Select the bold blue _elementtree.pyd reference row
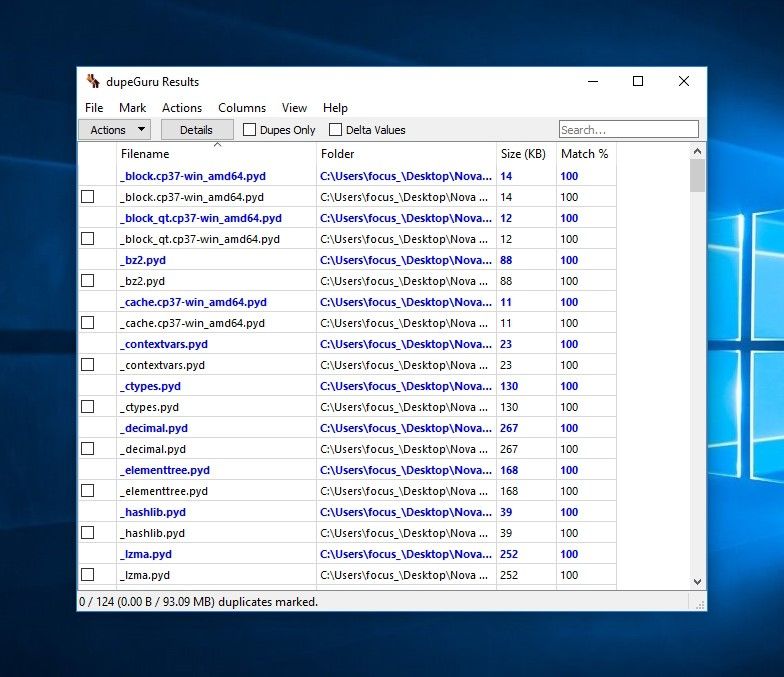The width and height of the screenshot is (784, 677). click(x=348, y=470)
